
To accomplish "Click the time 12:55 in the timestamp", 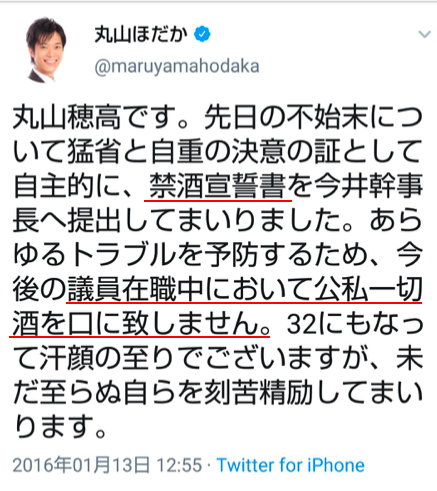I will 179,465.
